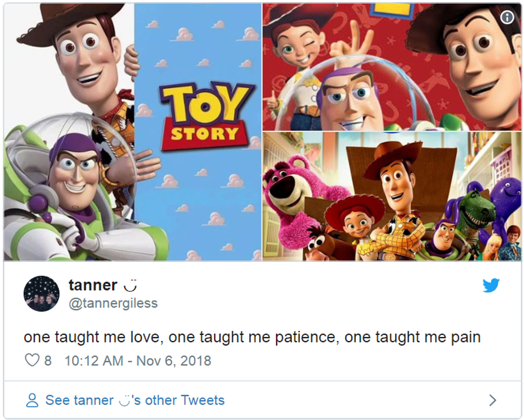Image resolution: width=524 pixels, height=420 pixels.
Task: Click the smiley emoji after tanner's name
Action: pos(130,286)
